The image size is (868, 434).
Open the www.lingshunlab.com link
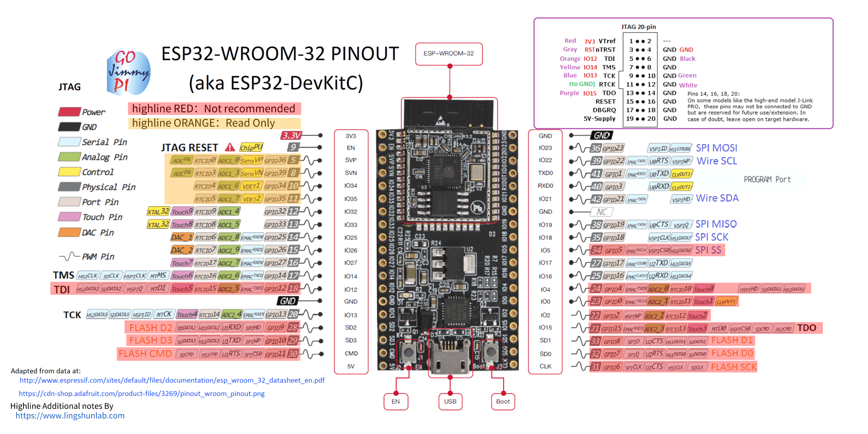click(x=70, y=416)
